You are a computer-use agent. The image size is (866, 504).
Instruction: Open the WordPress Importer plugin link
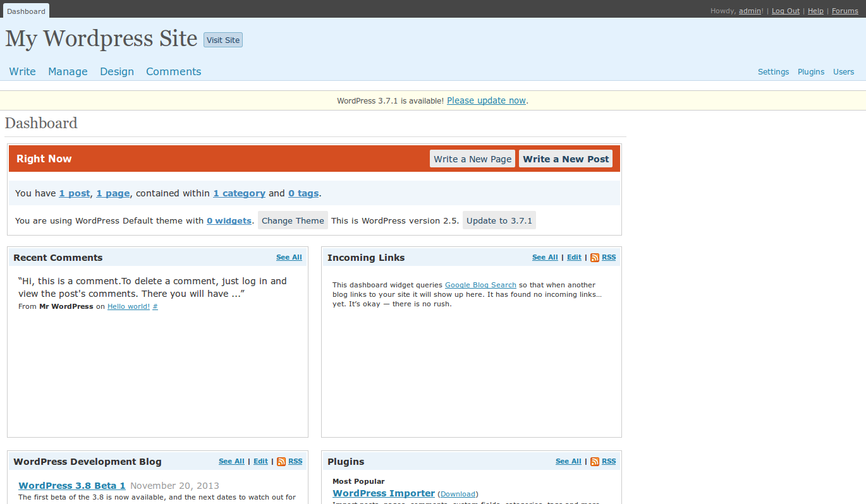384,493
